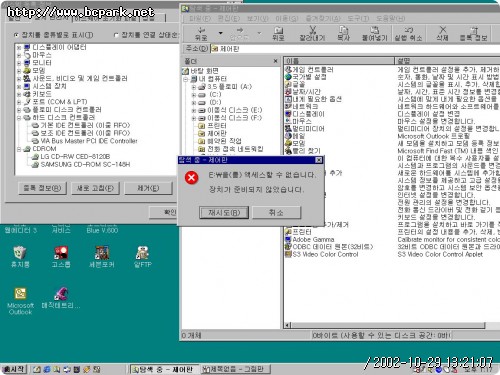
Task: Open the 게임 컨트롤러 control panel icon
Action: tap(288, 70)
